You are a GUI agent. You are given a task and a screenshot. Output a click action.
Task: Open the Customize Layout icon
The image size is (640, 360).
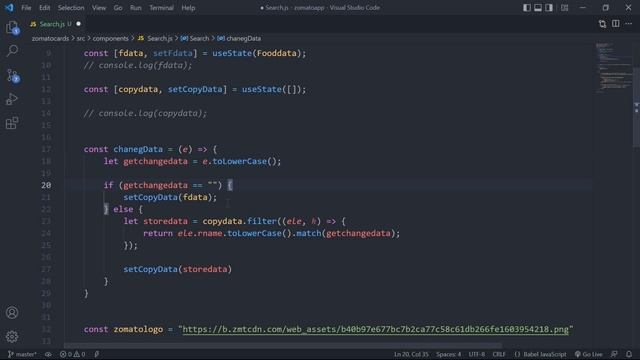coord(564,8)
